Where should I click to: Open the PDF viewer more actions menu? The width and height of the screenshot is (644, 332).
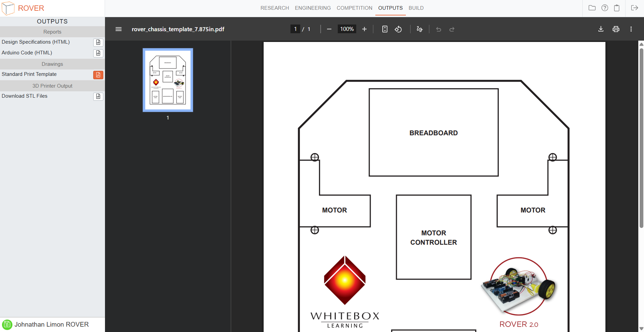(631, 29)
